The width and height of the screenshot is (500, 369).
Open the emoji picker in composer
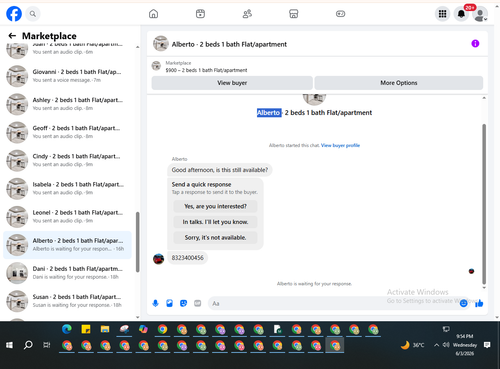click(463, 303)
